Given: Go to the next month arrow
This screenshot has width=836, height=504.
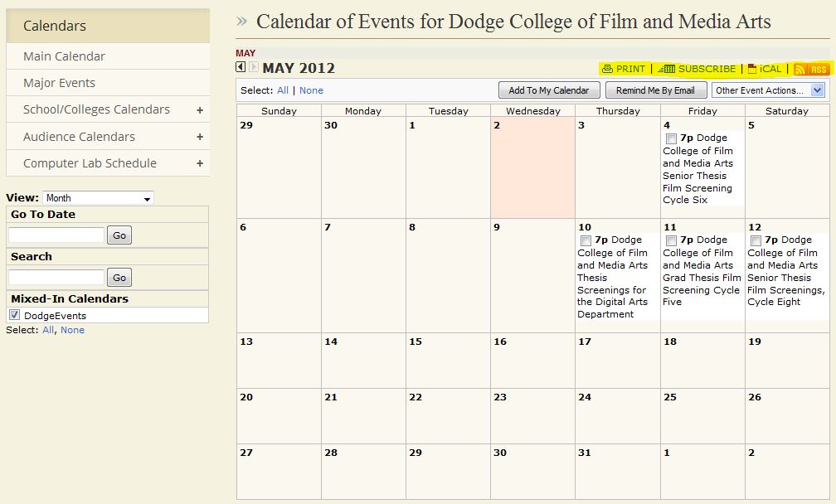Looking at the screenshot, I should (253, 67).
